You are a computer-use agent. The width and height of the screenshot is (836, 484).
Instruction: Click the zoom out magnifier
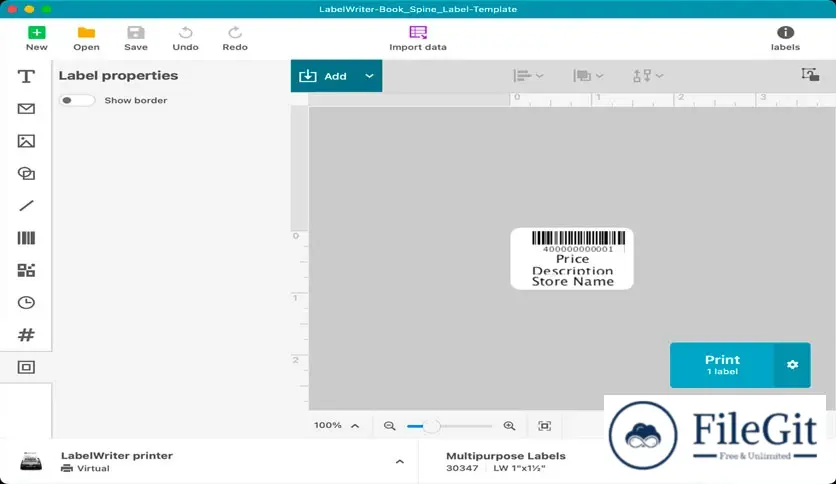pos(390,426)
